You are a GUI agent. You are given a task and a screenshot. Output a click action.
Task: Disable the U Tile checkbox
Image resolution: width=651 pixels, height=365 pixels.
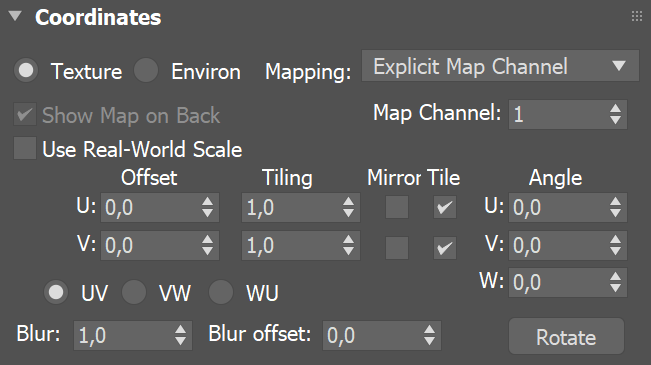coord(445,207)
